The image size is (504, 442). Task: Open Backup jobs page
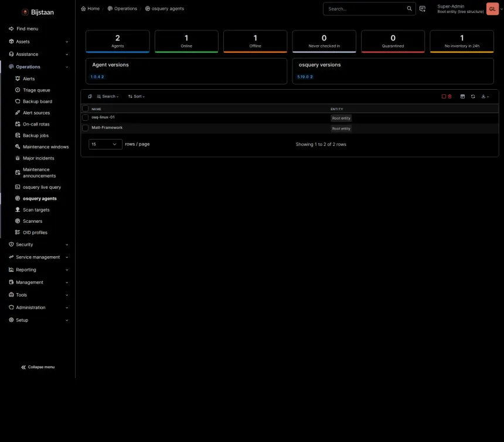[x=35, y=135]
